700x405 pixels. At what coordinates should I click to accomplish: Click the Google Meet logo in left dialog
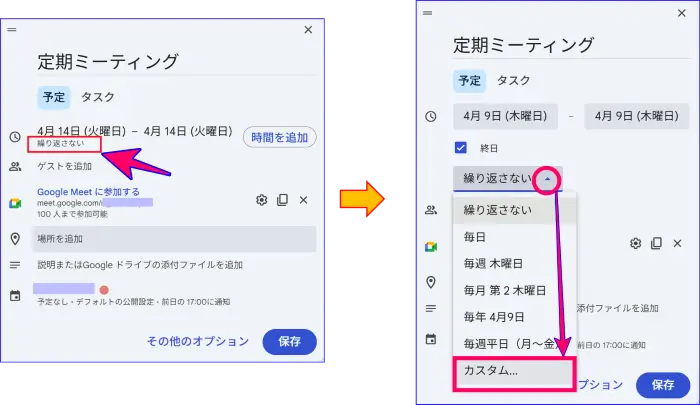pyautogui.click(x=15, y=204)
